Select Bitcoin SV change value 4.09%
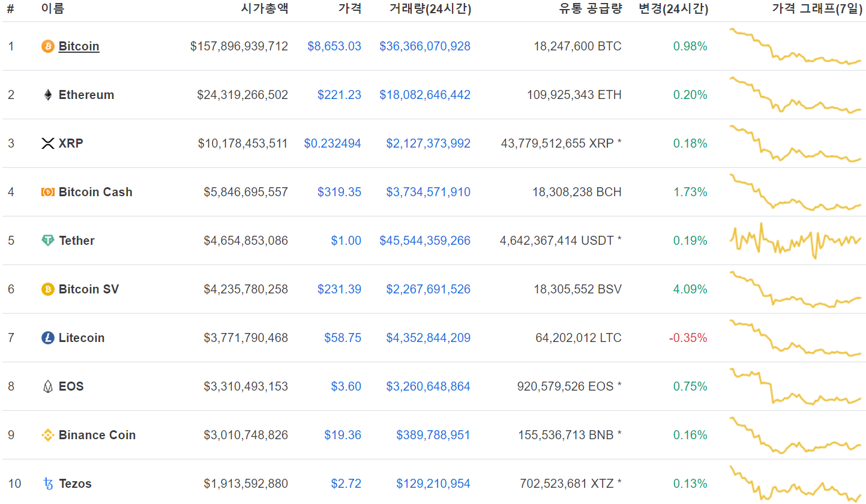This screenshot has height=504, width=866. [690, 289]
